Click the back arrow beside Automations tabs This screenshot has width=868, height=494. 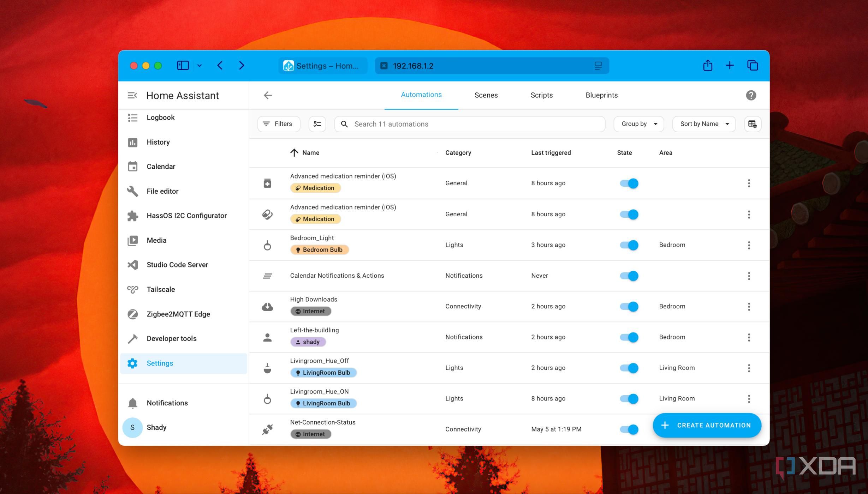[268, 95]
